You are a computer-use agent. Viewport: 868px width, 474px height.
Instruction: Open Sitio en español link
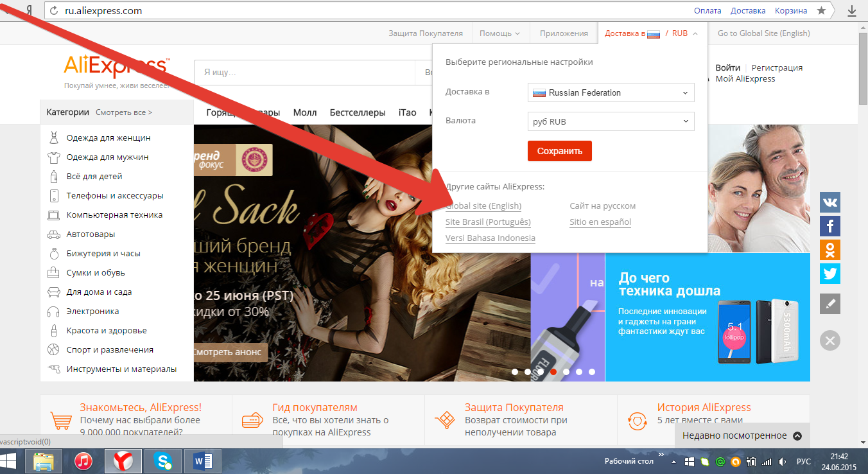pos(600,222)
